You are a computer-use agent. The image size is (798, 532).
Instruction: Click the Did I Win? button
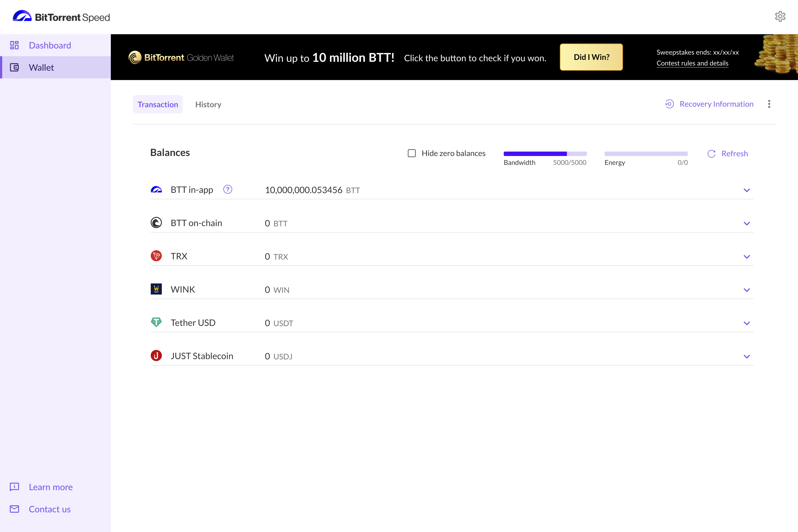(591, 57)
